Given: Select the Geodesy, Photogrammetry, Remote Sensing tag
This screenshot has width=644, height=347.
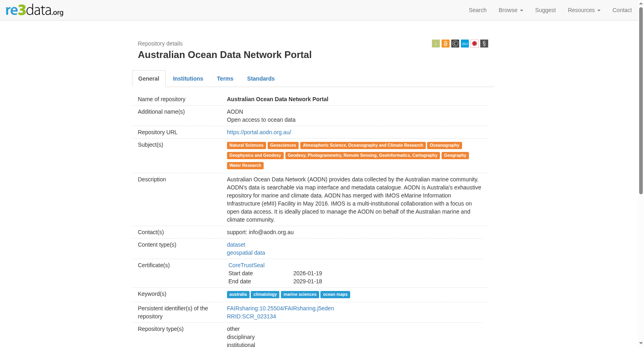Looking at the screenshot, I should tap(363, 156).
